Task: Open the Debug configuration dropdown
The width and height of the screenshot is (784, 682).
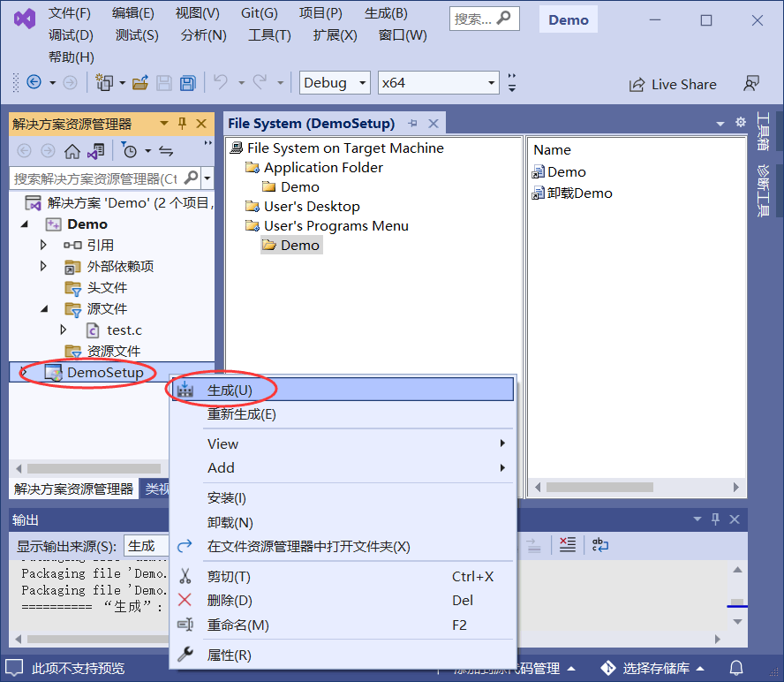Action: pos(335,83)
